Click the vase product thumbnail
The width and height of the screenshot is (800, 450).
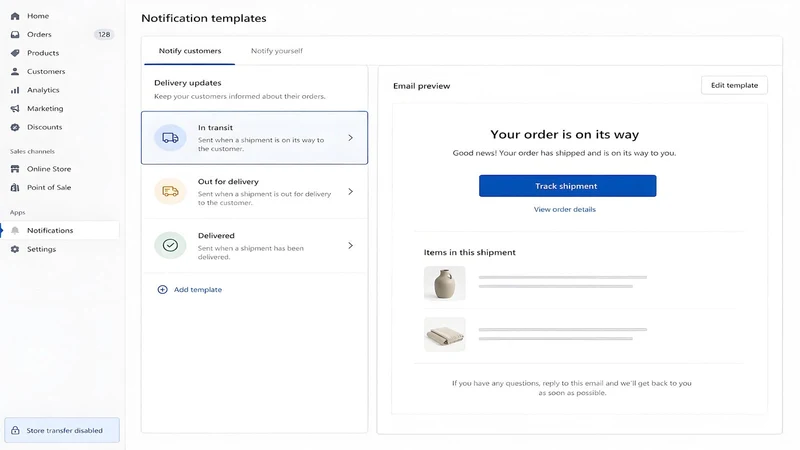(444, 283)
